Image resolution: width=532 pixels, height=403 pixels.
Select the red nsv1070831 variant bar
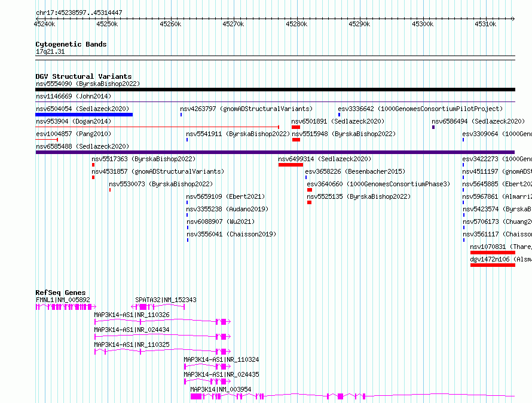click(x=493, y=253)
